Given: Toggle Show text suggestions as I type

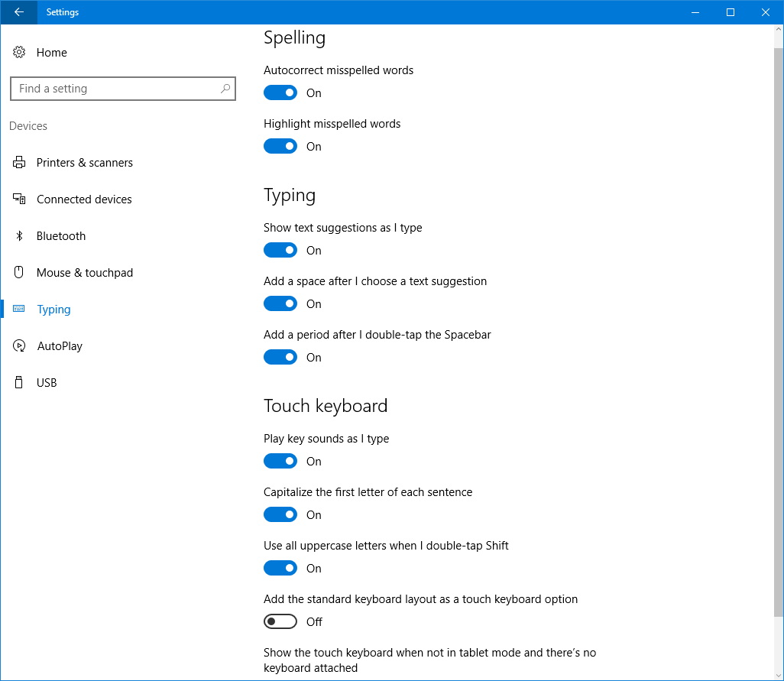Looking at the screenshot, I should (280, 251).
